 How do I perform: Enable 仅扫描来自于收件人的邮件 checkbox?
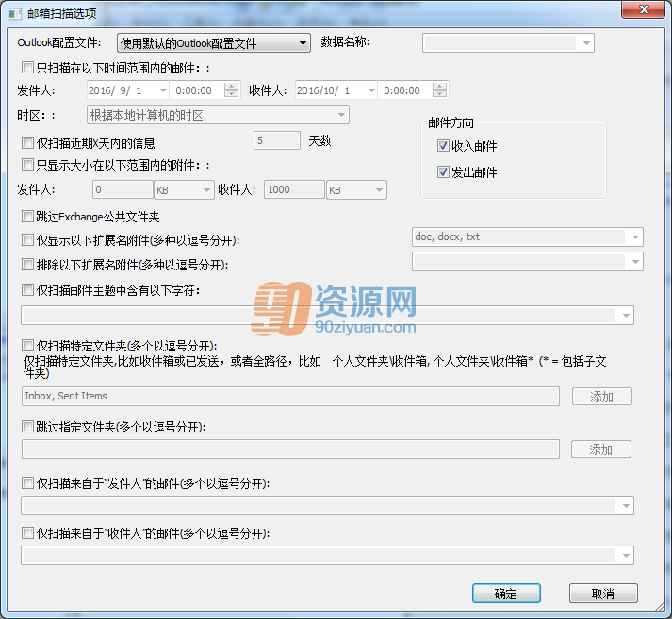(28, 533)
